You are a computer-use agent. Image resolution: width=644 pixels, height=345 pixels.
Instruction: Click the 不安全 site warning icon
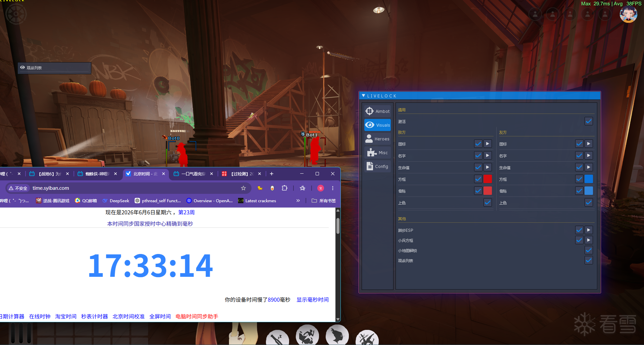18,188
